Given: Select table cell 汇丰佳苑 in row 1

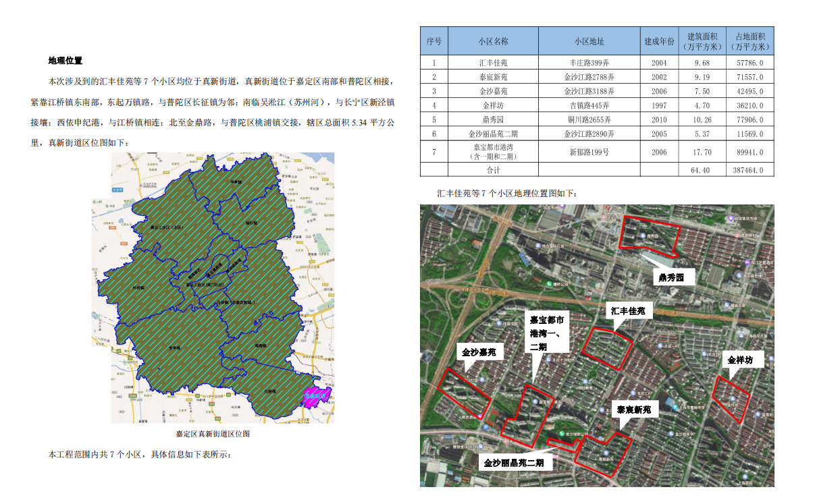Looking at the screenshot, I should pyautogui.click(x=493, y=62).
